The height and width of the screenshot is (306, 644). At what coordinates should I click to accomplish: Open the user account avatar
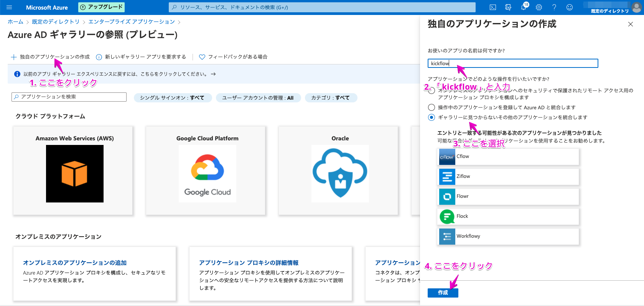637,7
